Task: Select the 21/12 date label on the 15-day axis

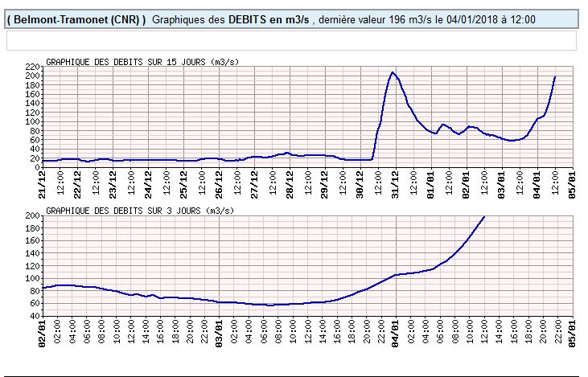Action: click(x=43, y=182)
